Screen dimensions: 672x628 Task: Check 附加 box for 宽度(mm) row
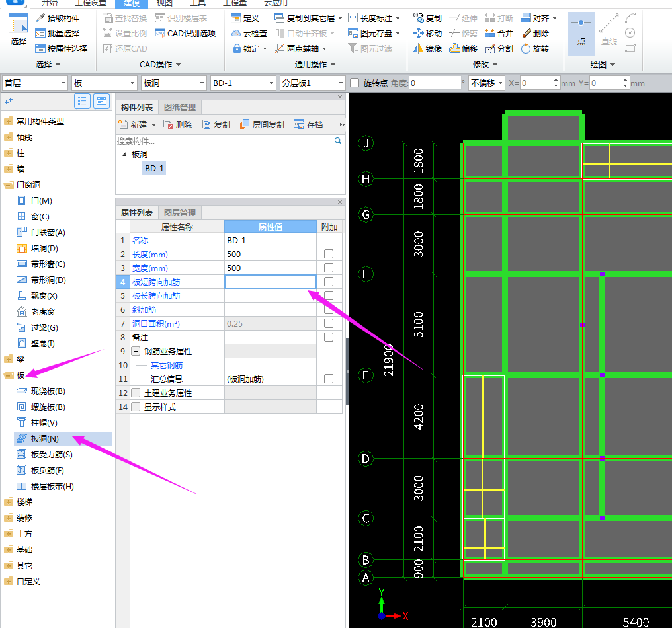[x=329, y=268]
